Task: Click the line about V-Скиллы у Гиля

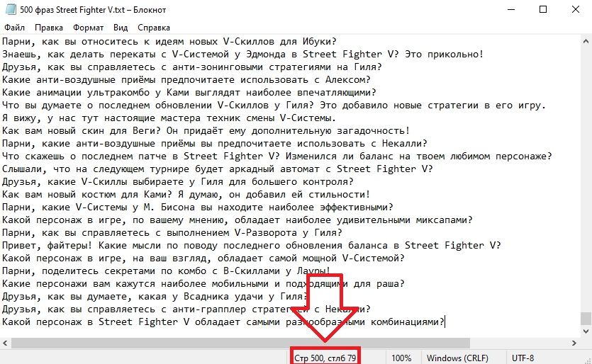Action: [x=178, y=182]
